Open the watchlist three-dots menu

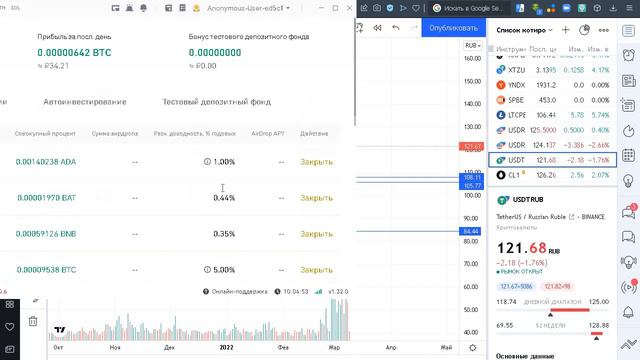point(604,30)
